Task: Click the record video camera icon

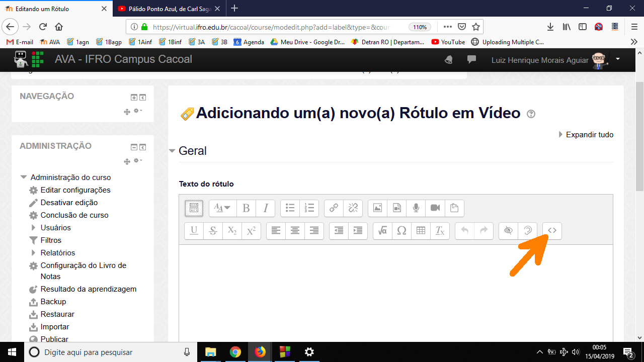Action: [435, 208]
